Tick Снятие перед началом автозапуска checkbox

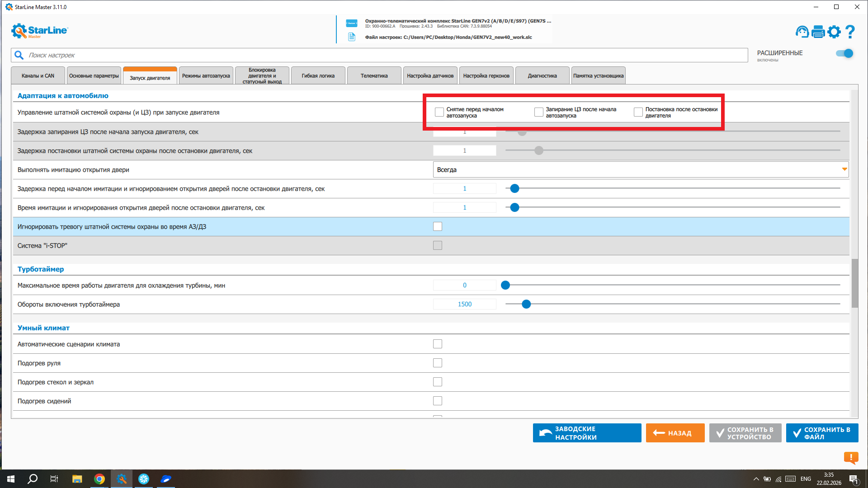pos(439,112)
